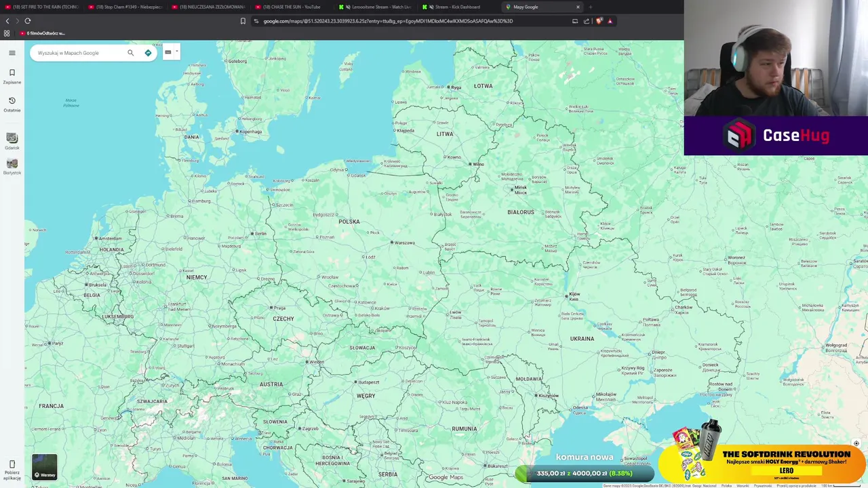Image resolution: width=868 pixels, height=488 pixels.
Task: Click the Praga city label
Action: [279, 308]
